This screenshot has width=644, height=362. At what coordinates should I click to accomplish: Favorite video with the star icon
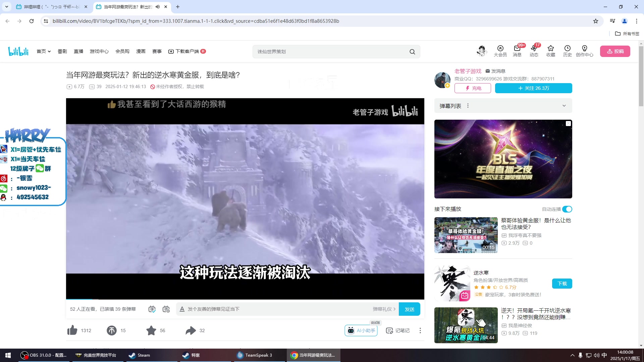click(151, 330)
